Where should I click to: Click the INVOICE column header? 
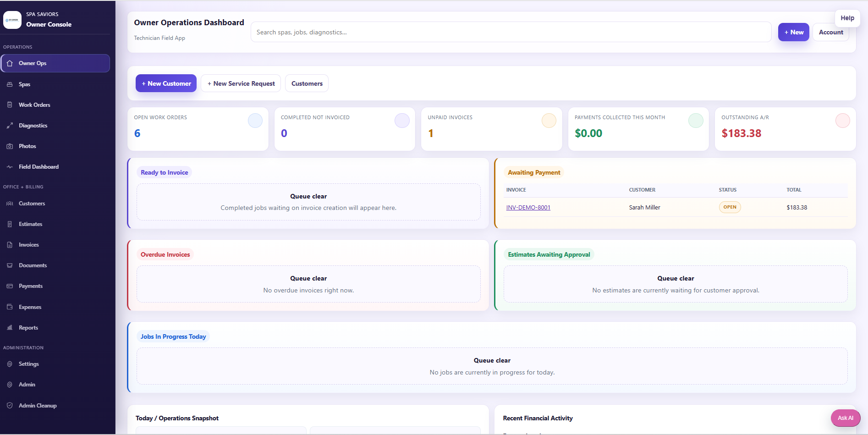[x=516, y=190]
